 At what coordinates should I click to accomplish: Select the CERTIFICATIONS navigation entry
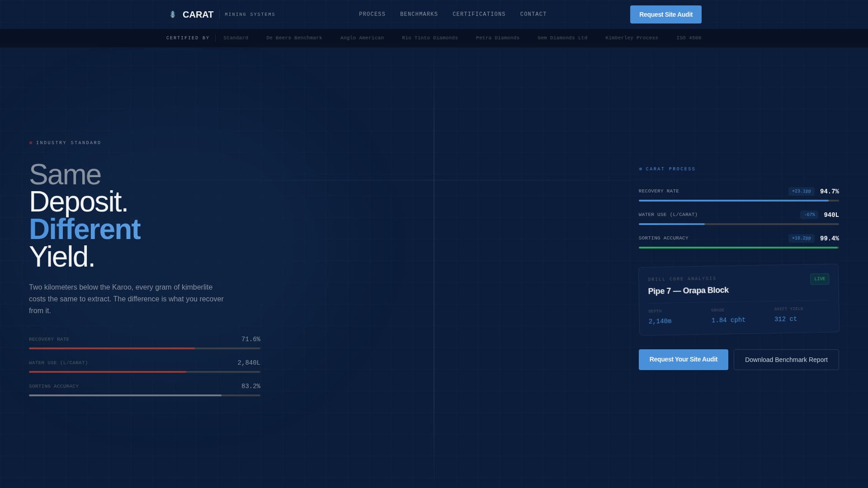479,14
